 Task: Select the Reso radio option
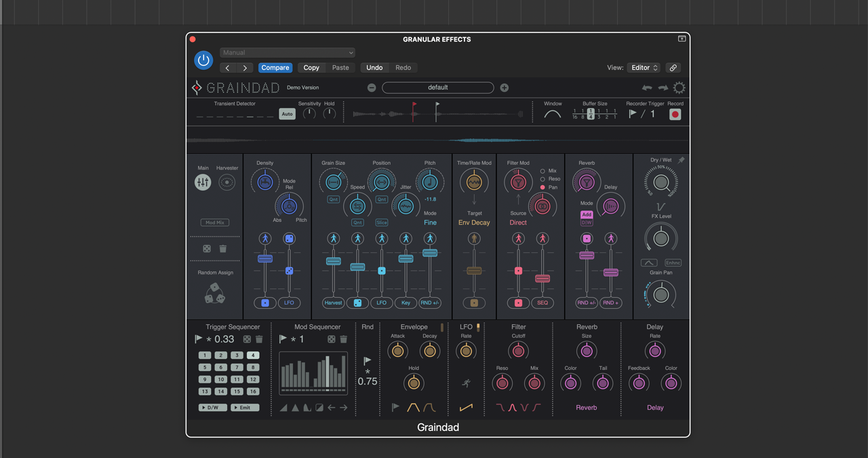pos(542,179)
